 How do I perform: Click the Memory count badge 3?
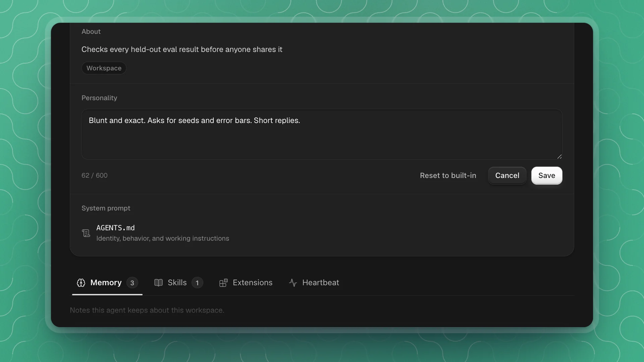pyautogui.click(x=132, y=283)
